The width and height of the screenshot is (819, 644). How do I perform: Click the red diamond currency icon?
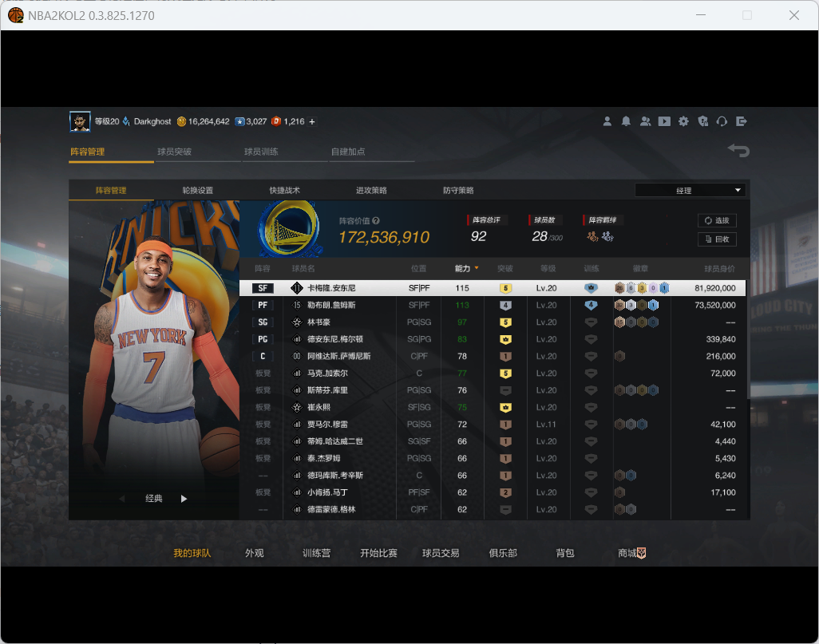pos(276,121)
